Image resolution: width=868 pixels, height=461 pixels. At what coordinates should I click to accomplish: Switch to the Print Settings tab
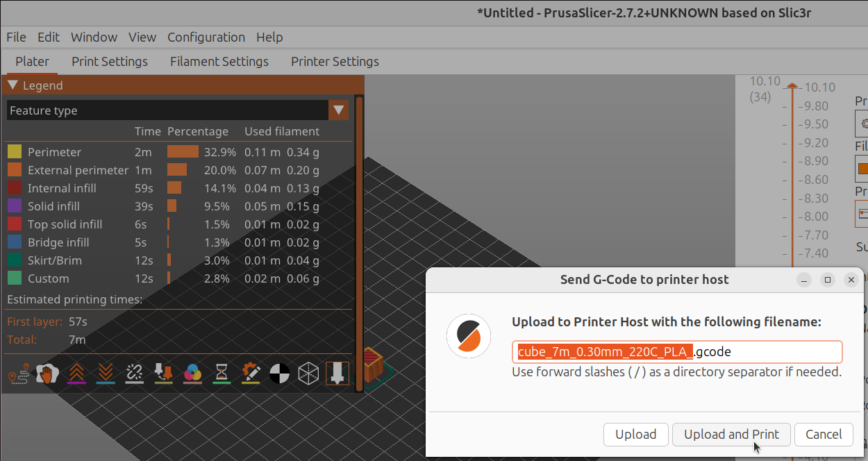coord(110,61)
